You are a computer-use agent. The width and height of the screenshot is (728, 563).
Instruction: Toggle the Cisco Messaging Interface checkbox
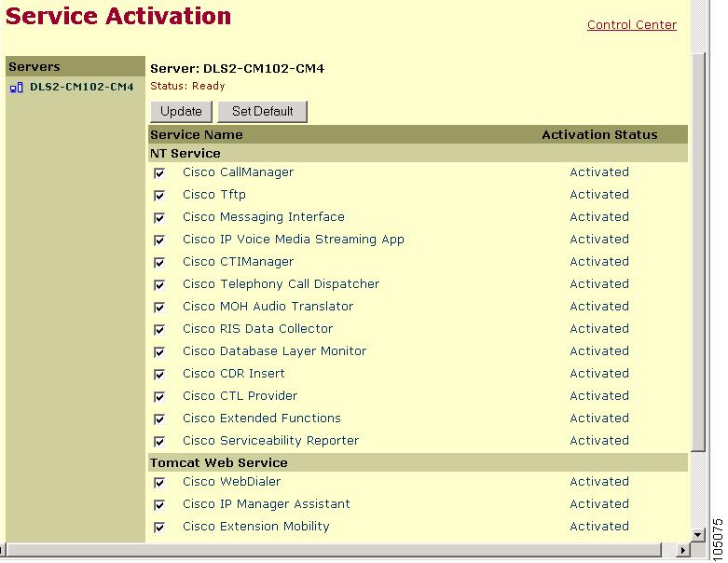(x=159, y=218)
